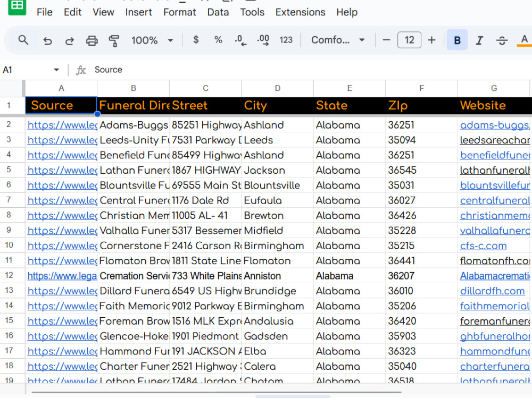This screenshot has height=398, width=532.
Task: Select the State header cell
Action: 350,105
